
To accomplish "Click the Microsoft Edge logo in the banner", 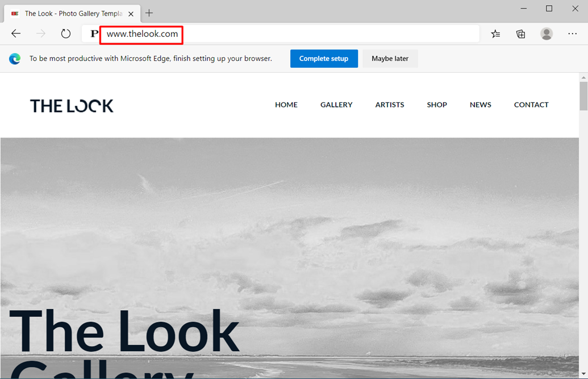I will (x=15, y=59).
